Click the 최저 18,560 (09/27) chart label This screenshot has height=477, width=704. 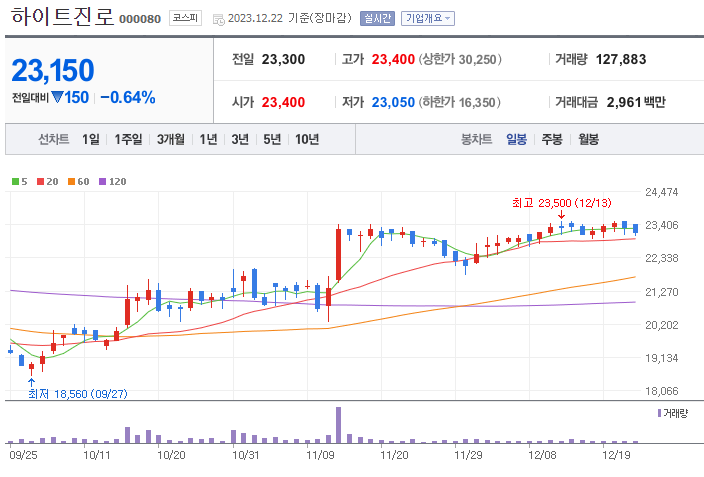pyautogui.click(x=78, y=394)
